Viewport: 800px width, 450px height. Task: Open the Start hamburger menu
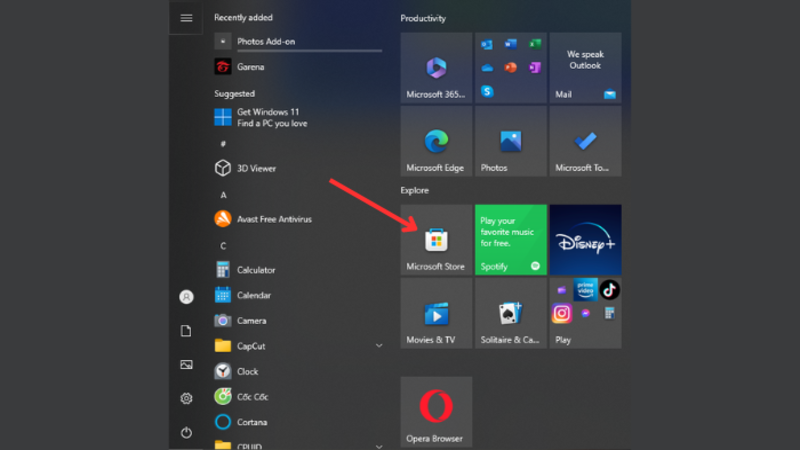click(x=186, y=18)
